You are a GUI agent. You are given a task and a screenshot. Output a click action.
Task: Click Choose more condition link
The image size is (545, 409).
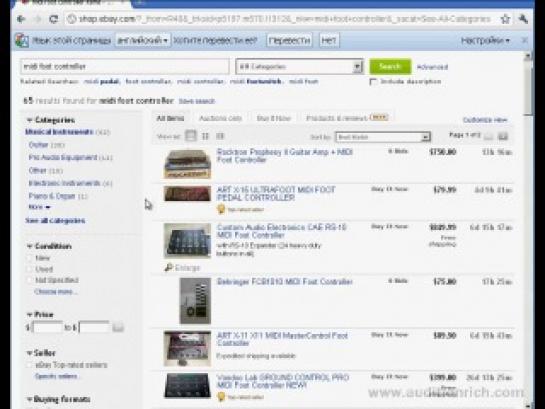[56, 292]
